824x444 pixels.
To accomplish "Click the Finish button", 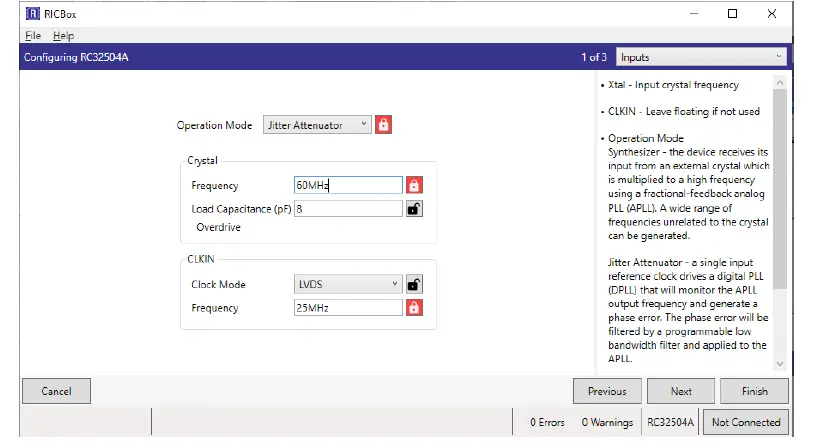I will (x=754, y=391).
